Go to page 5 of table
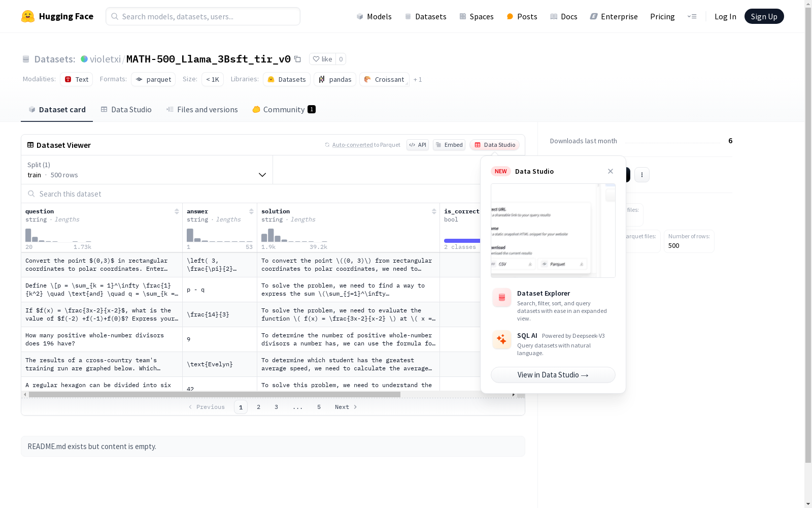 pos(319,407)
